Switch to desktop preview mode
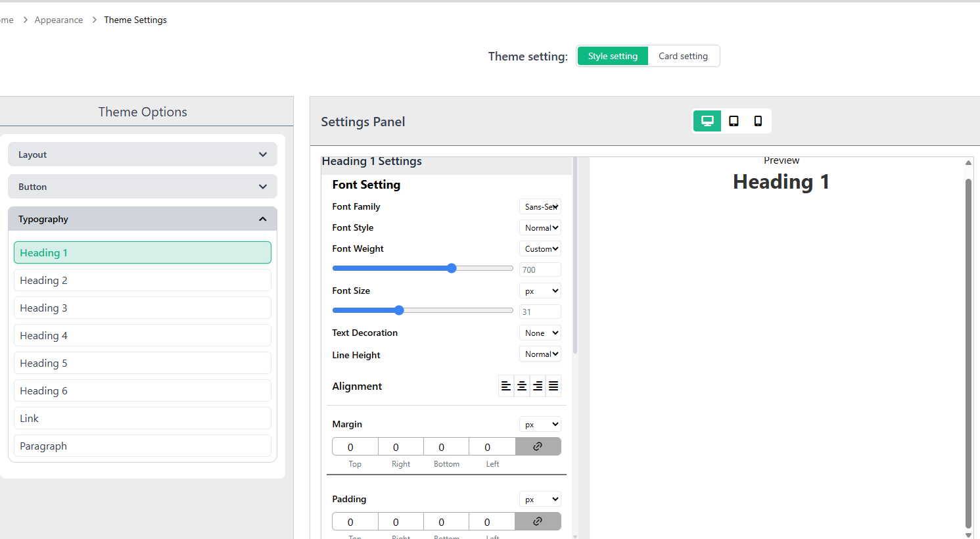Screen dimensions: 980x539 pos(707,121)
